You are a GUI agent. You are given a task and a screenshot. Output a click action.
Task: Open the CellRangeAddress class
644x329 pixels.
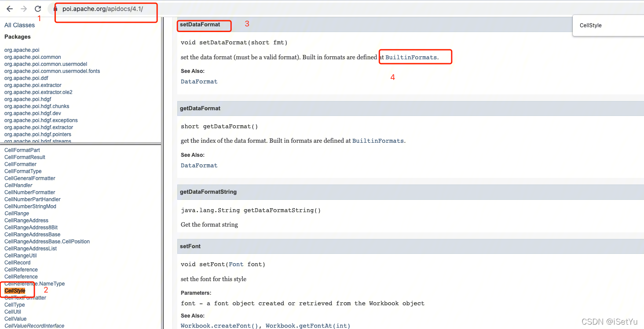click(26, 221)
